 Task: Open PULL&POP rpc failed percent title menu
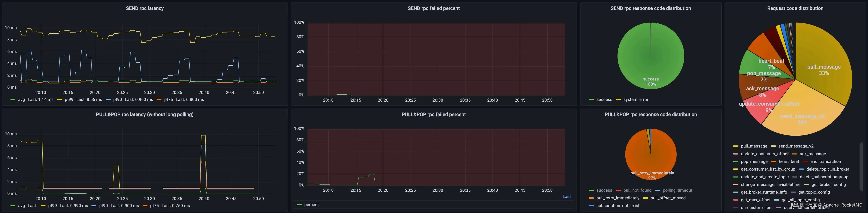pos(433,114)
